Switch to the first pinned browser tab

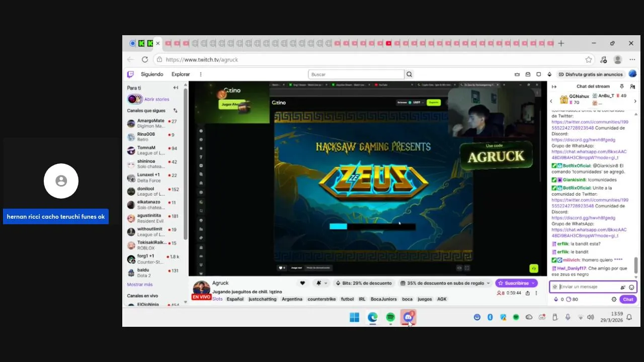pyautogui.click(x=133, y=43)
